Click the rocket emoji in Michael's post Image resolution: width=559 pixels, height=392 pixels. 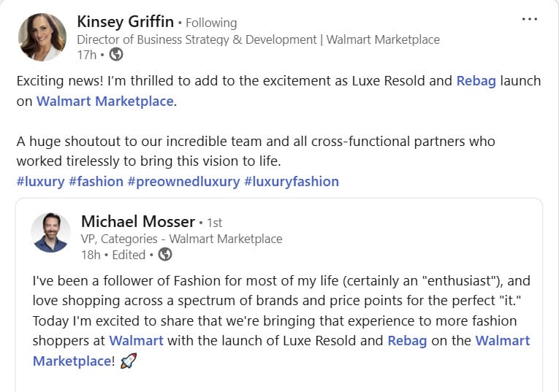click(129, 361)
